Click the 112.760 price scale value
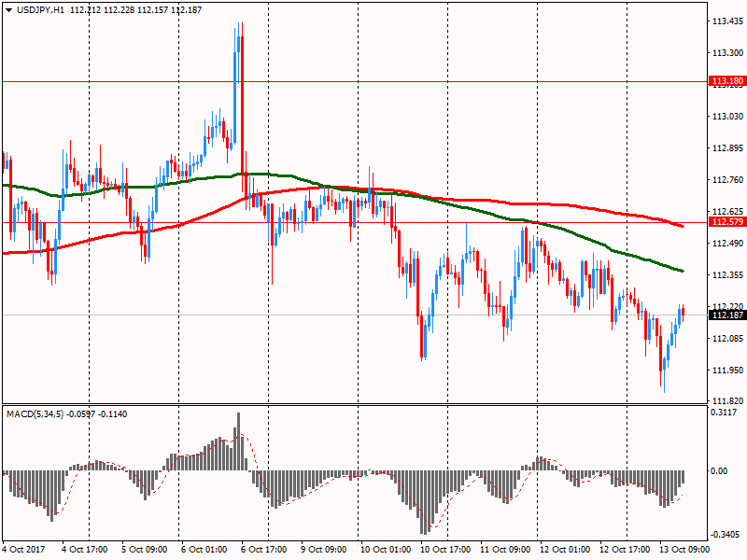This screenshot has height=560, width=747. tap(727, 180)
